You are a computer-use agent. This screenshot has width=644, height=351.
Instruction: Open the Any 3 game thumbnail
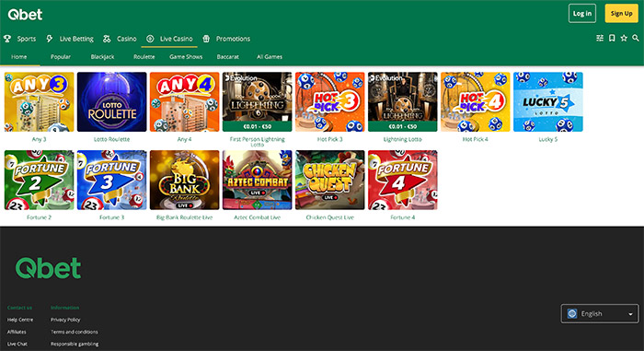(x=39, y=102)
